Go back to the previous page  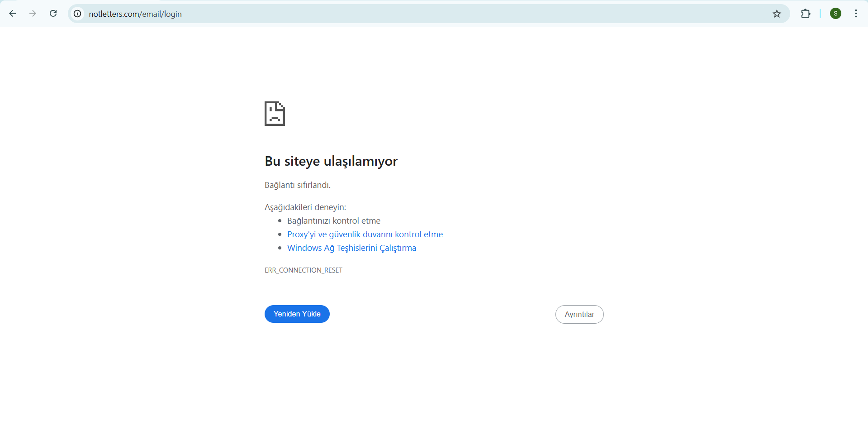13,14
